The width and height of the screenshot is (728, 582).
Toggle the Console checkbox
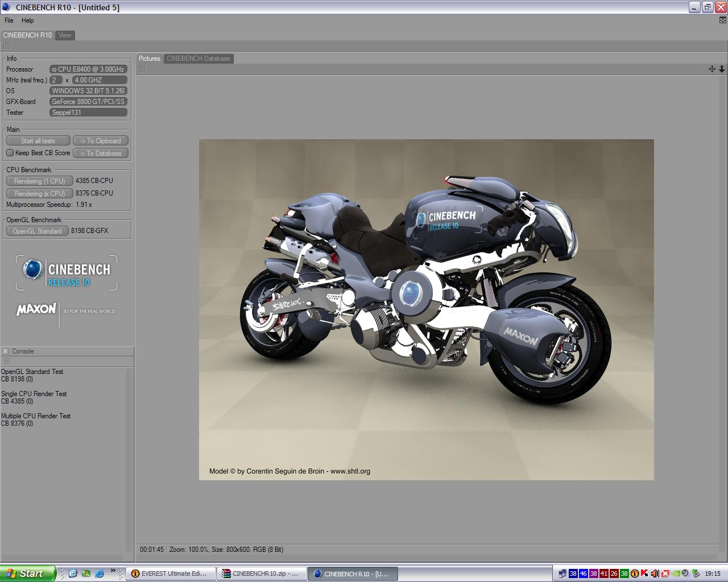[x=6, y=351]
